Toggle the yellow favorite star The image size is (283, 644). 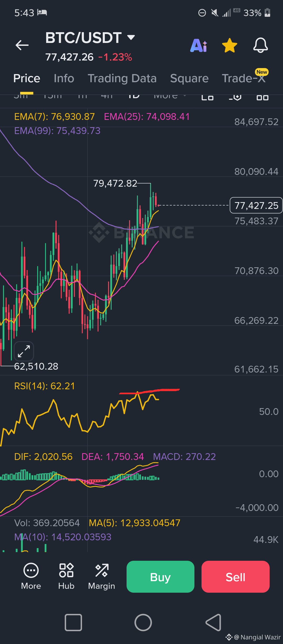coord(230,45)
